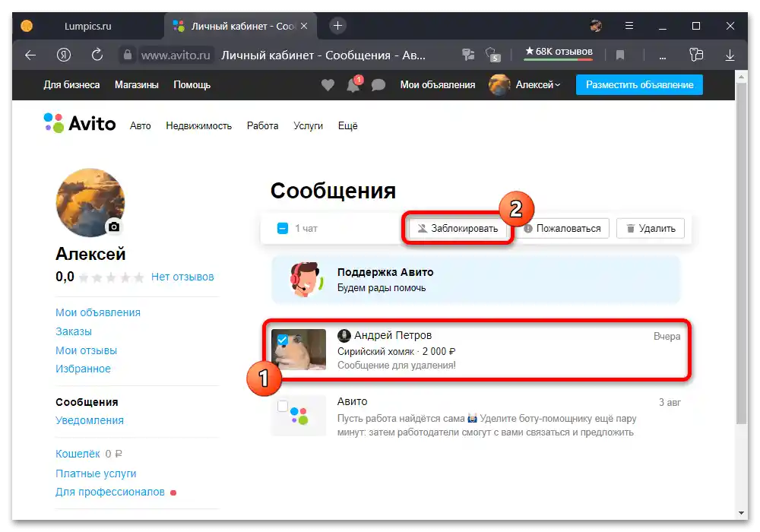The image size is (760, 532).
Task: Reload the page with the refresh icon
Action: 97,55
